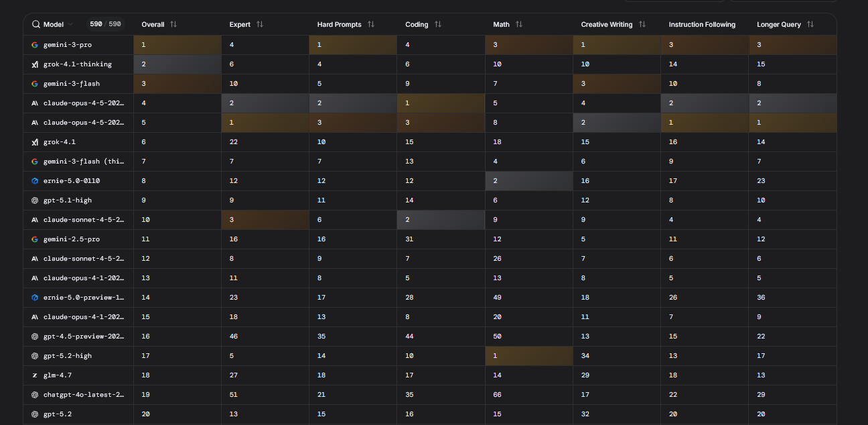The image size is (868, 425).
Task: Click the Google logo next to gemini-3-pro
Action: (35, 45)
